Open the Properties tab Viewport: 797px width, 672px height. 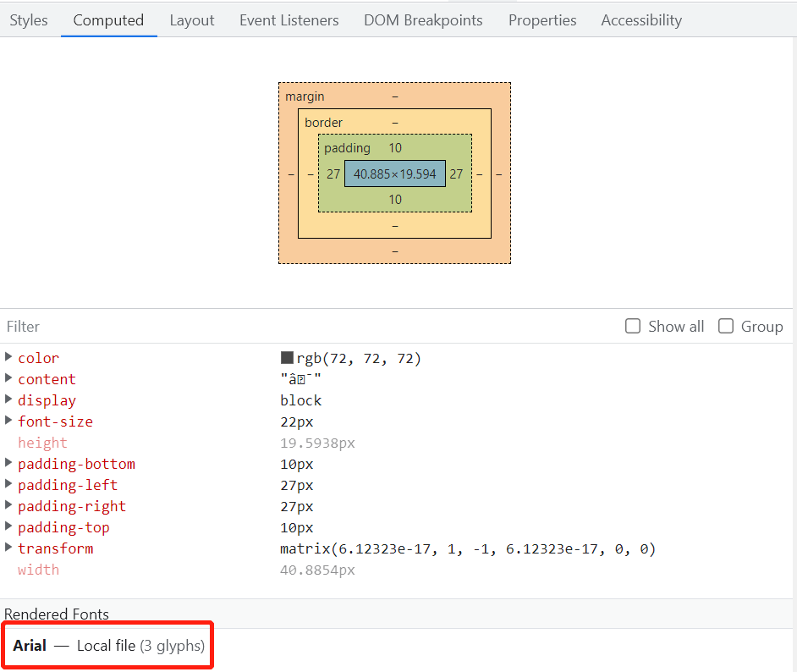pyautogui.click(x=541, y=20)
